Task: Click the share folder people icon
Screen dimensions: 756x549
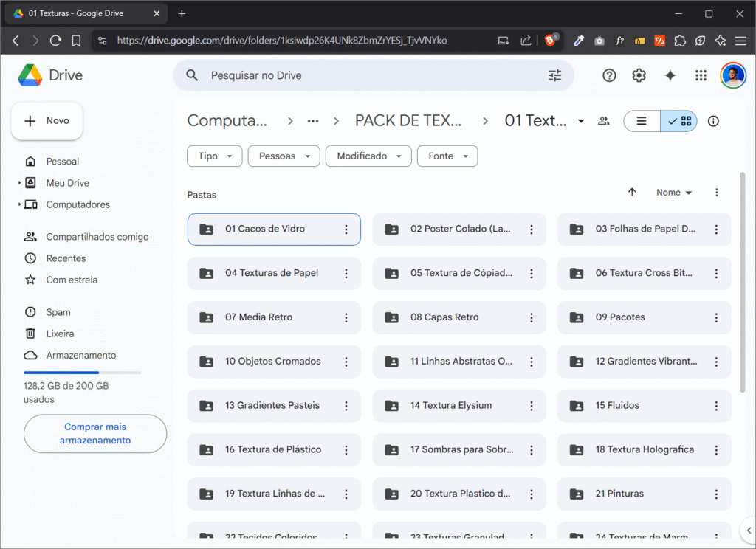Action: (603, 121)
